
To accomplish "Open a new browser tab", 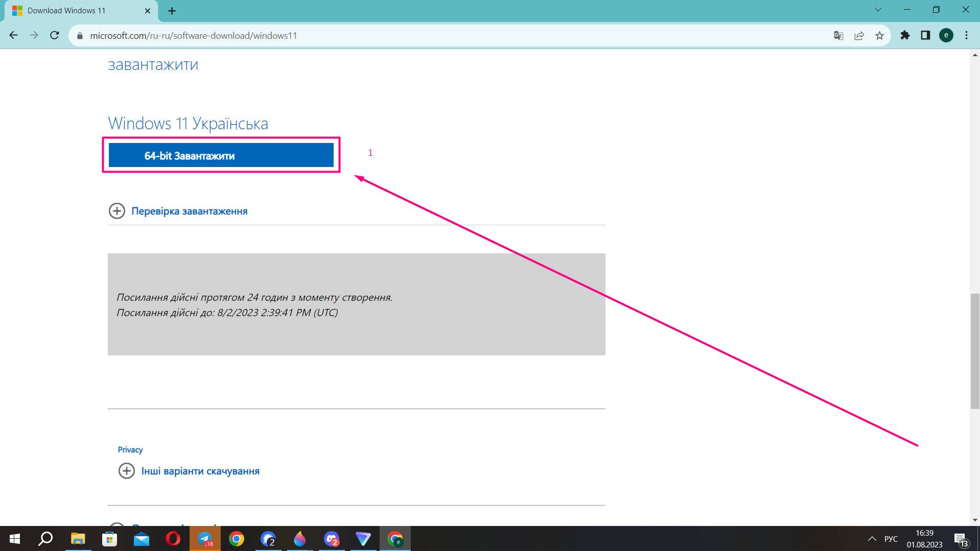I will (x=172, y=11).
